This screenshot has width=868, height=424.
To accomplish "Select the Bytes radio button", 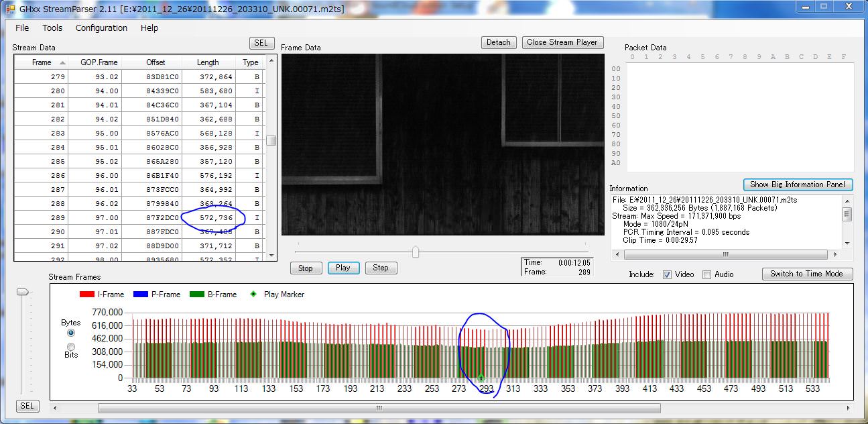I will pos(71,333).
